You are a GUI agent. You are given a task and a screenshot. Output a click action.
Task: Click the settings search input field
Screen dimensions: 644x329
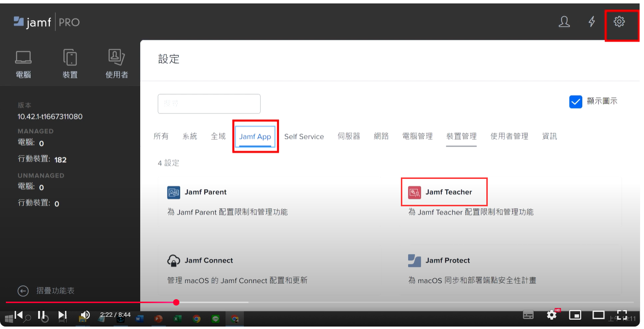click(209, 104)
